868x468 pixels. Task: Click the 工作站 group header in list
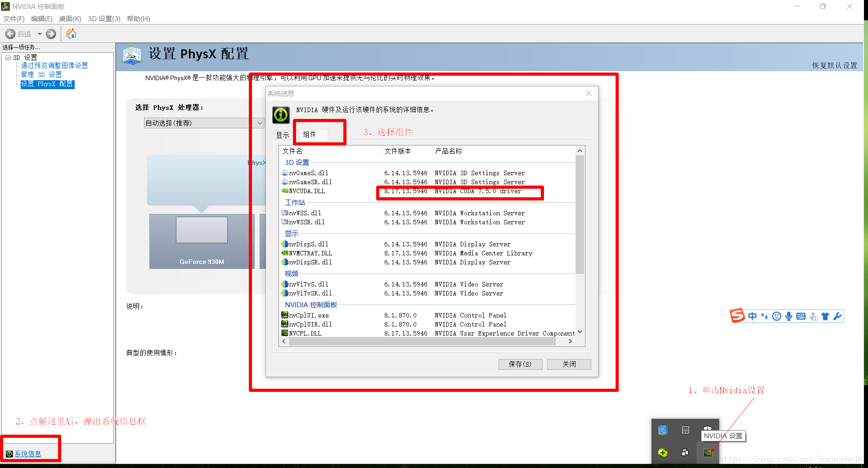pyautogui.click(x=295, y=203)
